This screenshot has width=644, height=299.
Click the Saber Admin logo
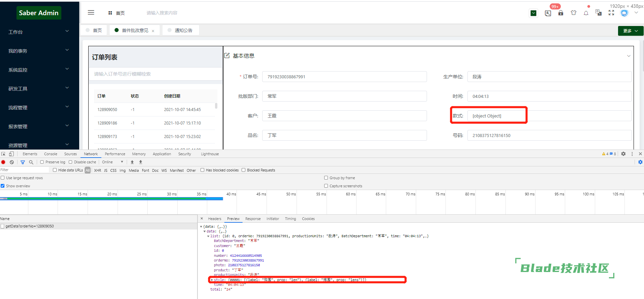[x=39, y=13]
